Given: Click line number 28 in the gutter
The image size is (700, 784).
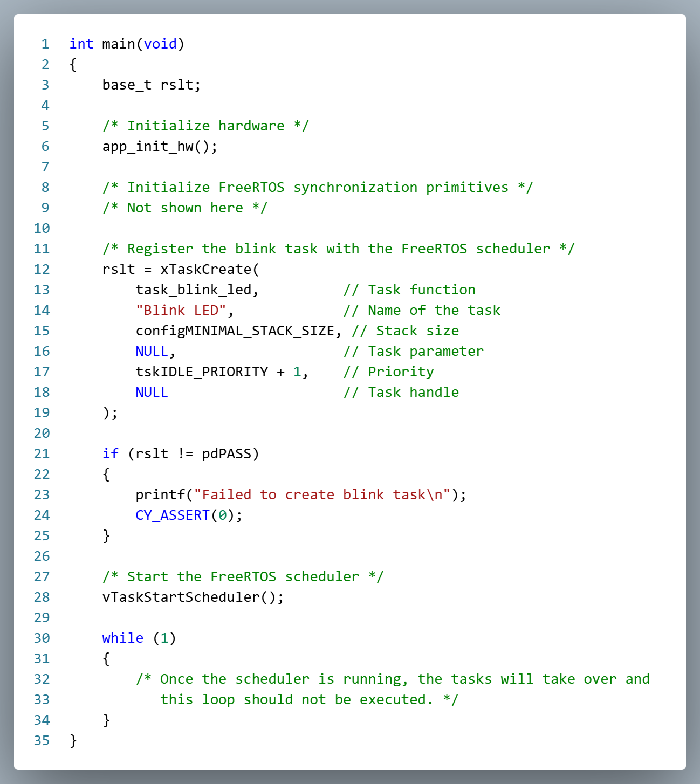Looking at the screenshot, I should click(41, 597).
